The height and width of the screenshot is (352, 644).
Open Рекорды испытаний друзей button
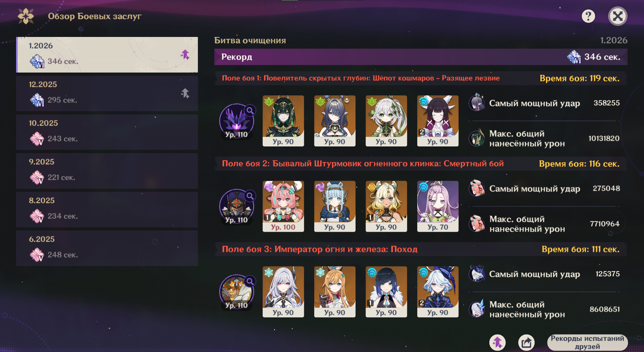(x=587, y=343)
